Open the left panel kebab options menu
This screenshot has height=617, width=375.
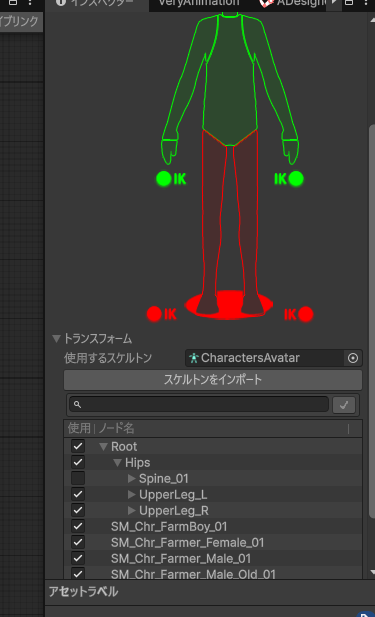pyautogui.click(x=30, y=2)
